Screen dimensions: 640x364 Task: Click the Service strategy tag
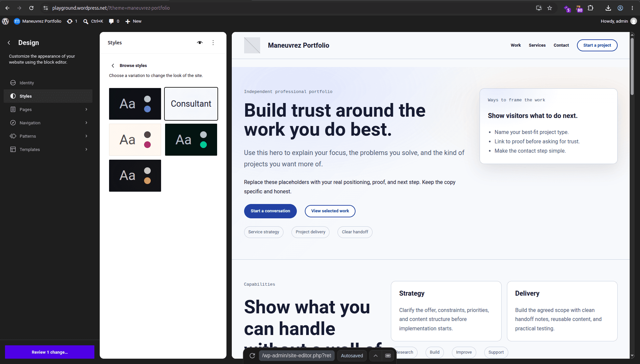tap(264, 232)
